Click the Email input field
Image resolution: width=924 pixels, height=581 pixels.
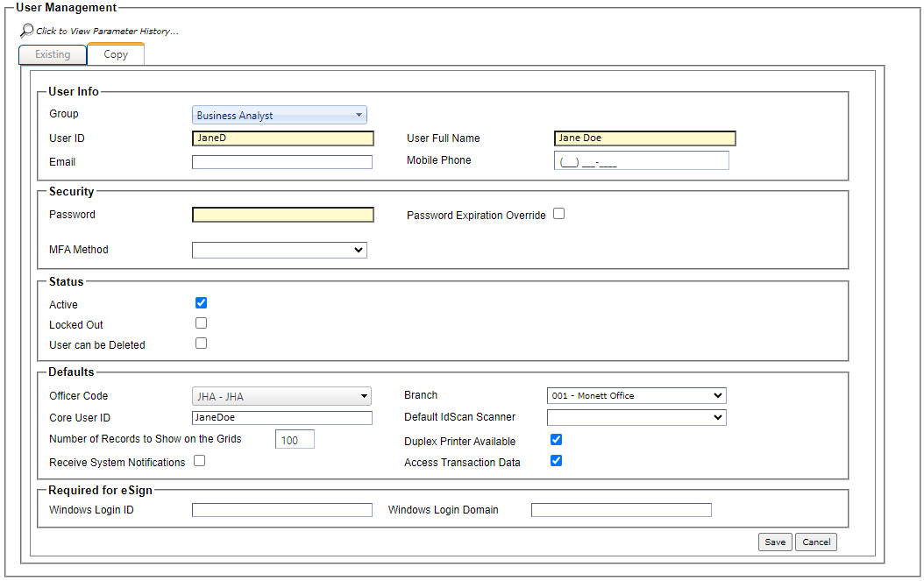coord(282,161)
